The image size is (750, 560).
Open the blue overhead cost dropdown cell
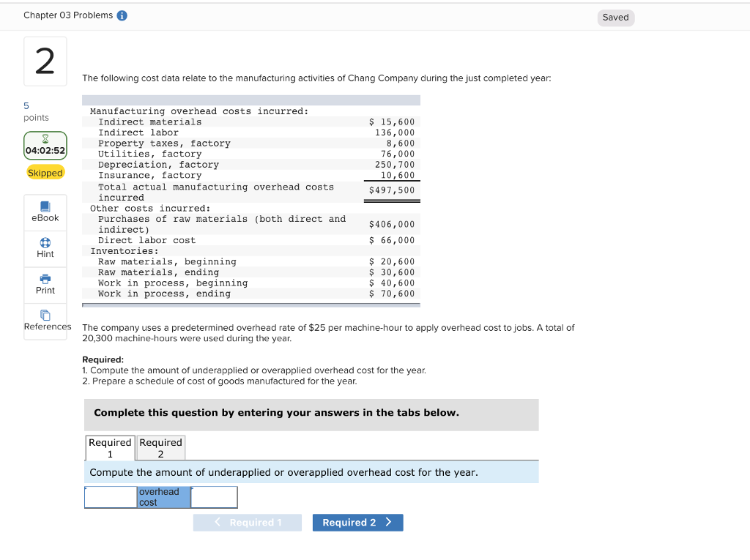tap(163, 497)
